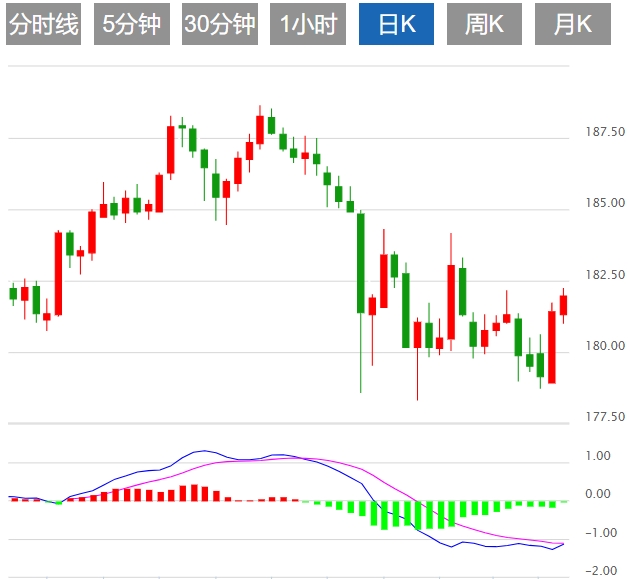Choose the 1小时 interval tab

pos(308,24)
